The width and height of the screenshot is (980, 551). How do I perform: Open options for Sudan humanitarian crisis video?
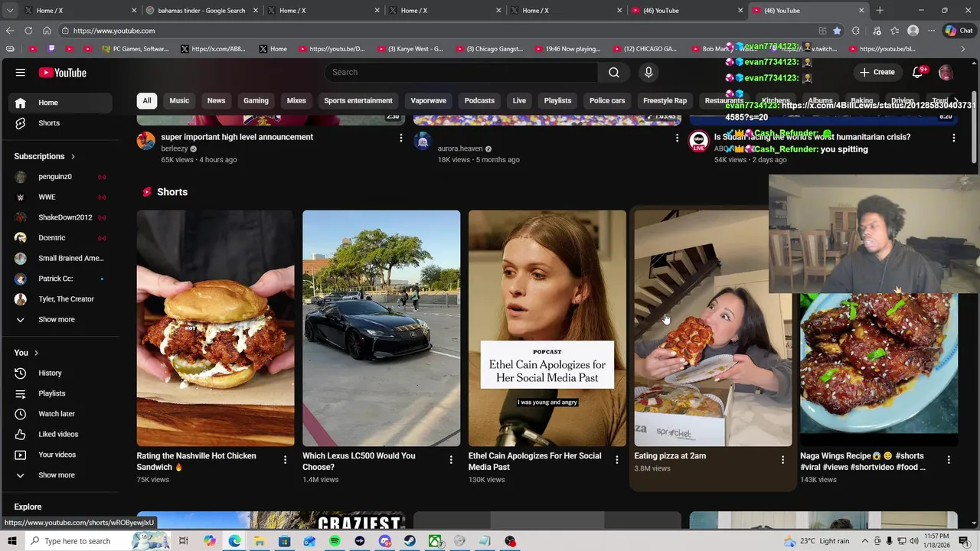point(953,138)
